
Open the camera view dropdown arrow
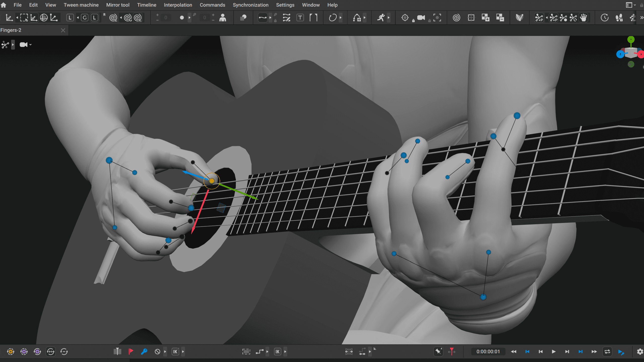pyautogui.click(x=30, y=44)
